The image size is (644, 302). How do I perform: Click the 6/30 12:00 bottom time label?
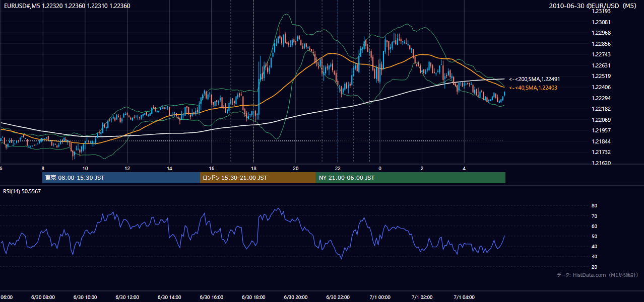click(127, 297)
